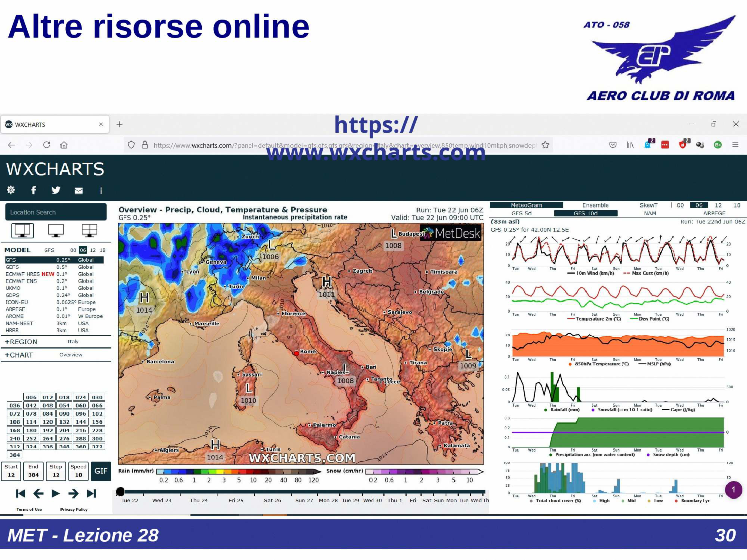Bookmark this page with the star icon

click(x=546, y=145)
